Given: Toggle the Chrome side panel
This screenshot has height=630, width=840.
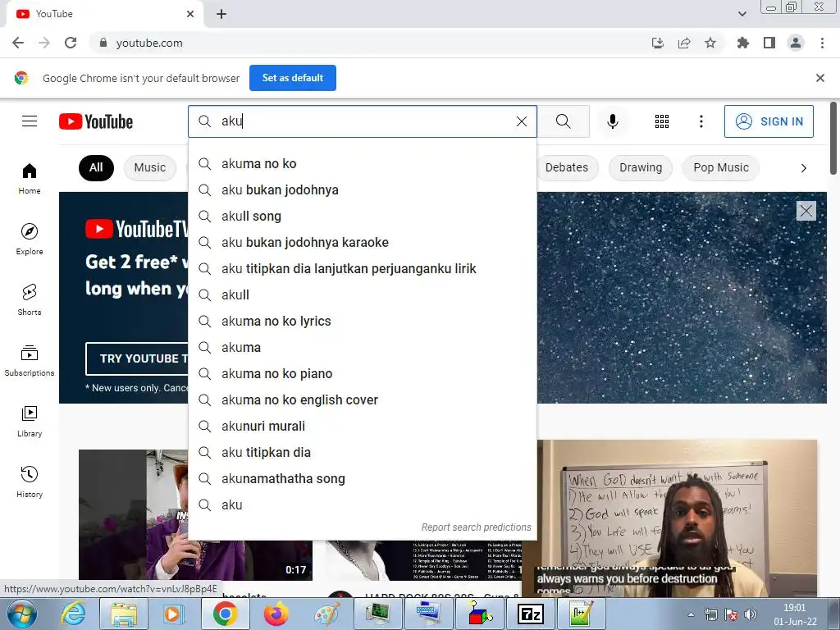Looking at the screenshot, I should [769, 43].
